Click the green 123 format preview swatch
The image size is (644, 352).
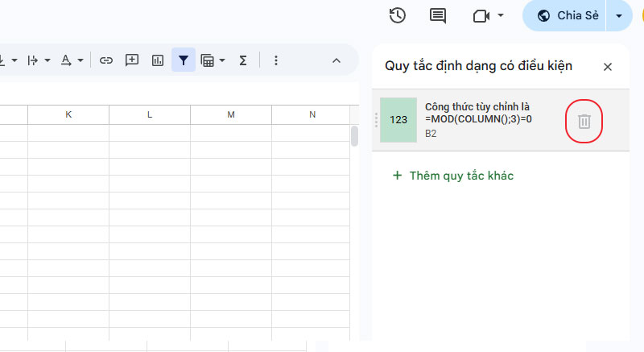click(x=398, y=120)
